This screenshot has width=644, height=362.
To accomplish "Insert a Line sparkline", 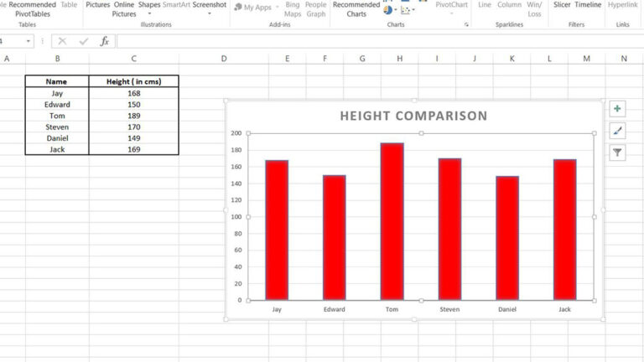I will coord(485,5).
